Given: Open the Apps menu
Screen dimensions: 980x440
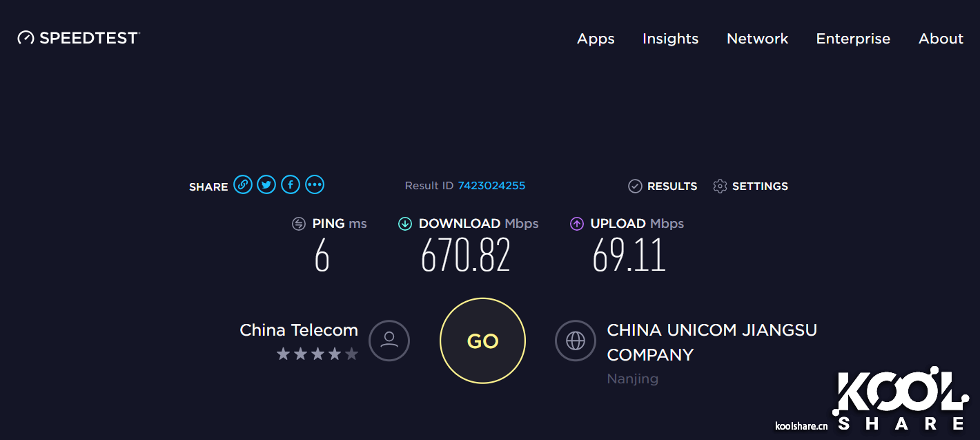Looking at the screenshot, I should pos(596,39).
